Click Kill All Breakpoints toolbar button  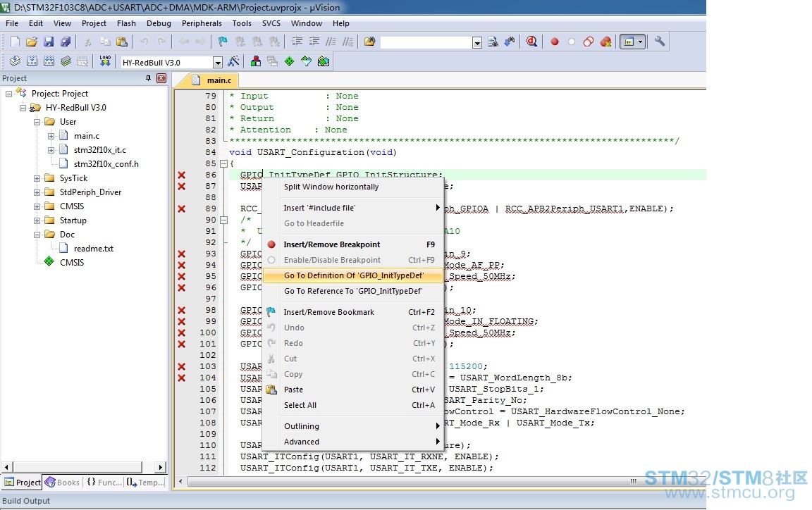pyautogui.click(x=605, y=42)
